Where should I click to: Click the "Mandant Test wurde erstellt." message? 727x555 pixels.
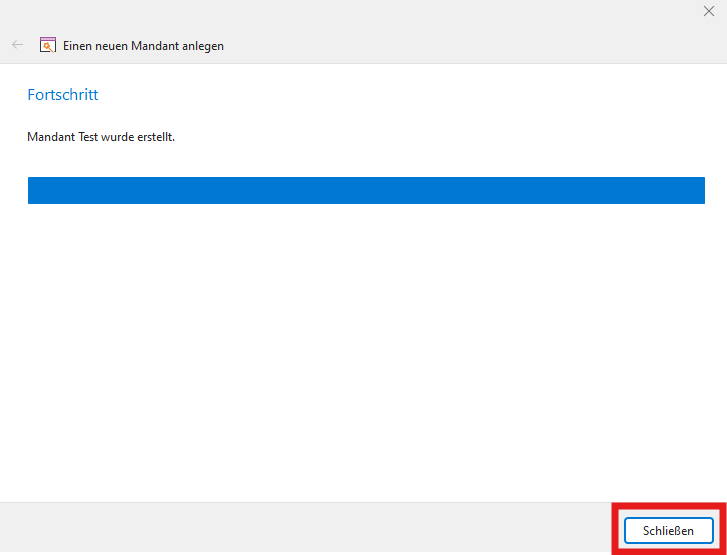click(101, 137)
